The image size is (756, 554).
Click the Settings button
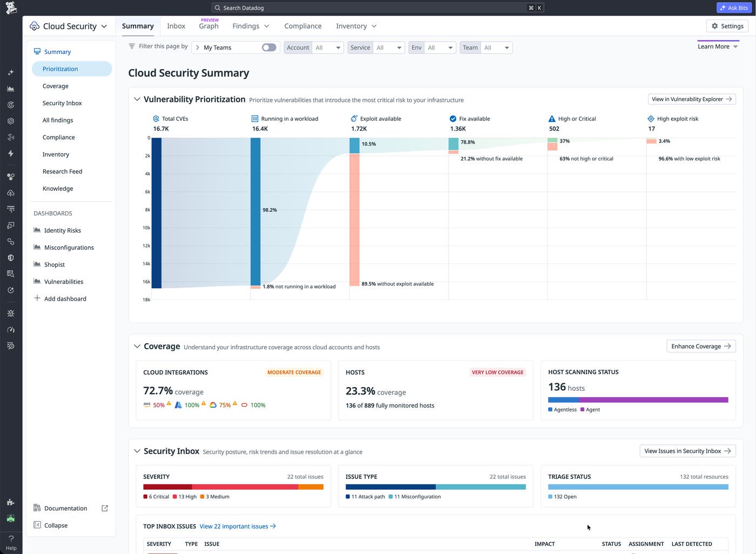click(x=727, y=26)
